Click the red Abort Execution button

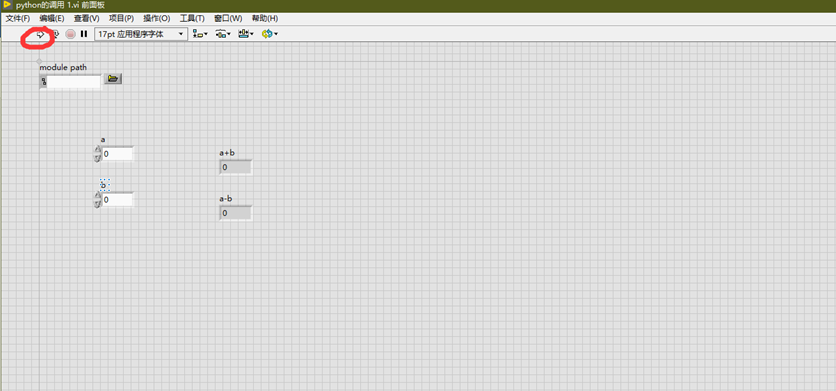[x=70, y=34]
